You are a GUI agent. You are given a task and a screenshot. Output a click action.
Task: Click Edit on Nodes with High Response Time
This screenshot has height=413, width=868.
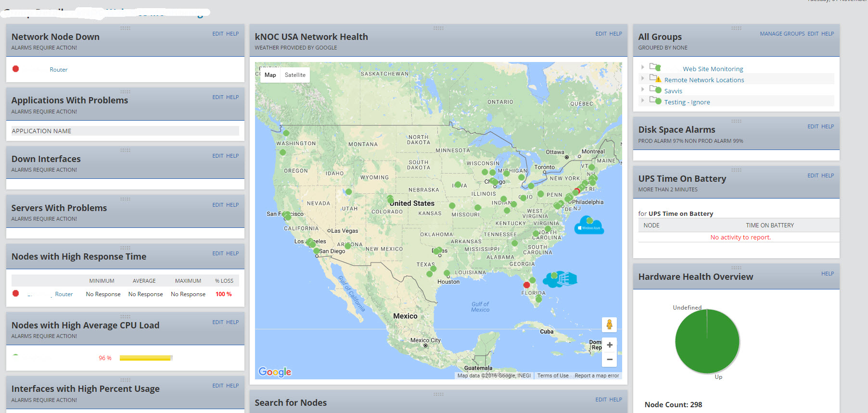217,253
